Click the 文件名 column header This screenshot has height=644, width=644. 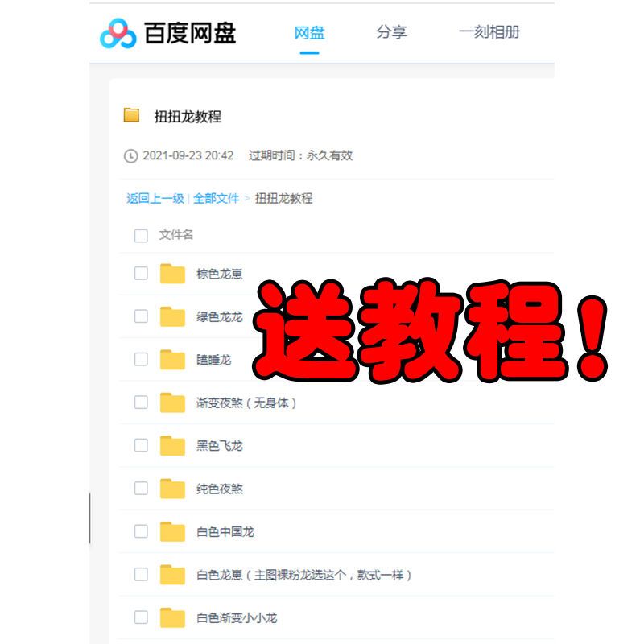[x=175, y=235]
